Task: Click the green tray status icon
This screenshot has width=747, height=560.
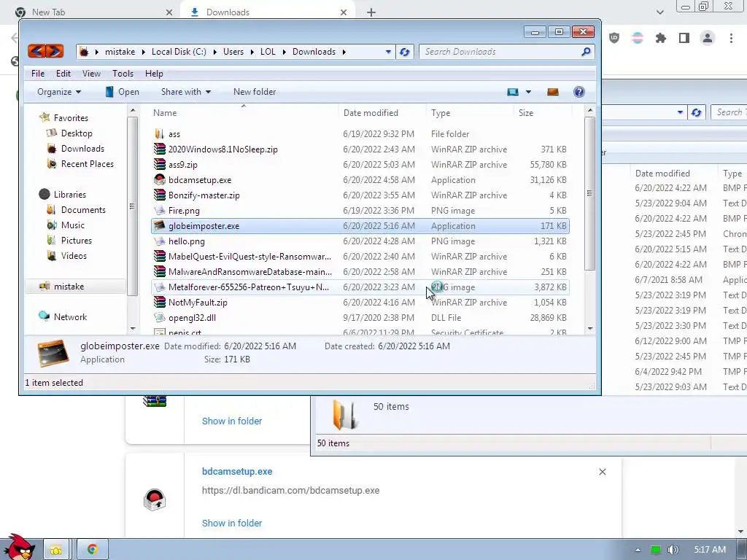Action: 656,550
